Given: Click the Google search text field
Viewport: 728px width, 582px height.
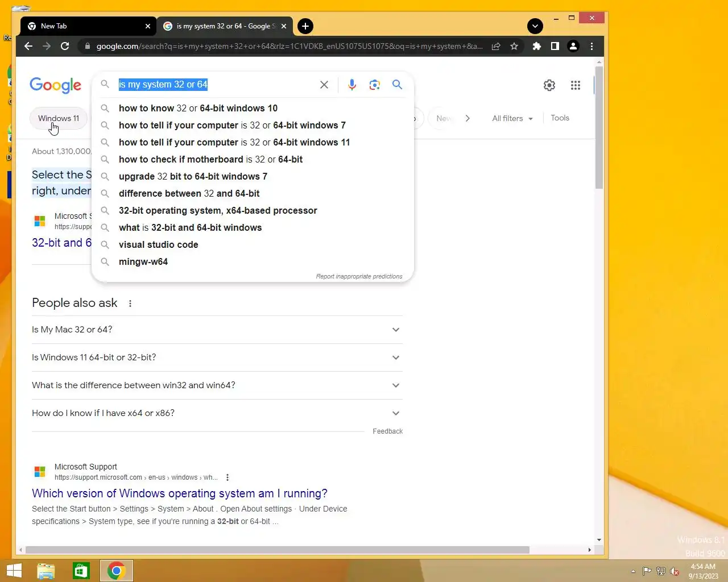Looking at the screenshot, I should pos(216,85).
